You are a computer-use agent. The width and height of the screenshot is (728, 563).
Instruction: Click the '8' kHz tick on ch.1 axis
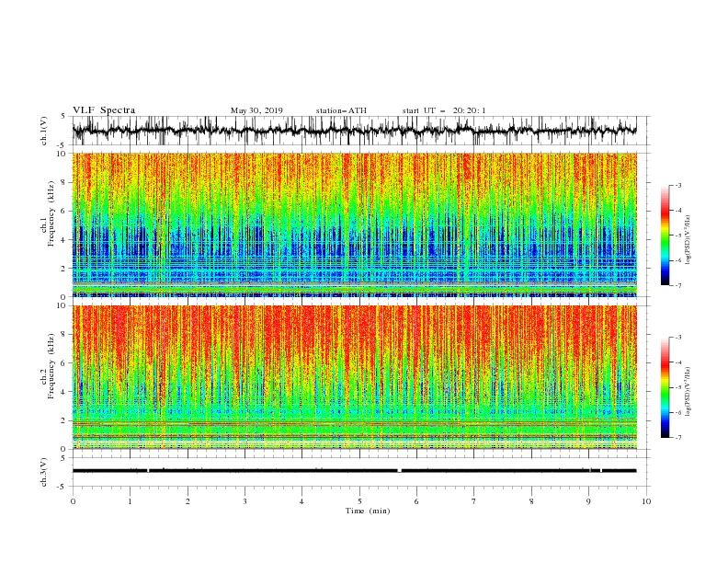pyautogui.click(x=64, y=182)
